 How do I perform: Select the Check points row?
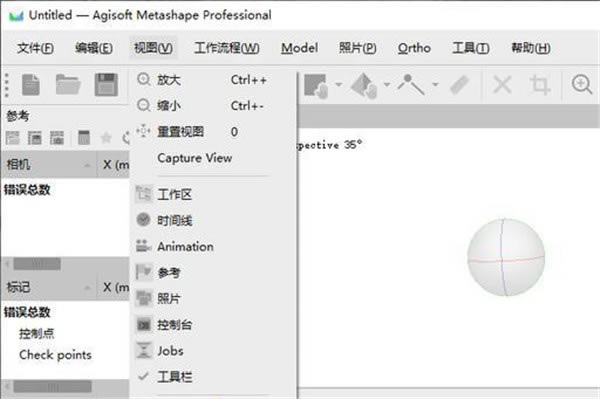[x=55, y=355]
